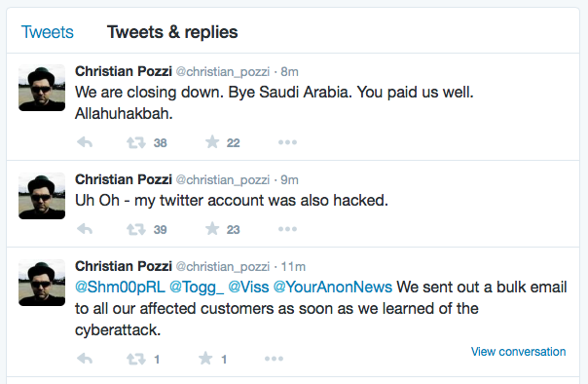Open the 9m timestamp of hacked tweet
The width and height of the screenshot is (588, 384).
(x=289, y=180)
